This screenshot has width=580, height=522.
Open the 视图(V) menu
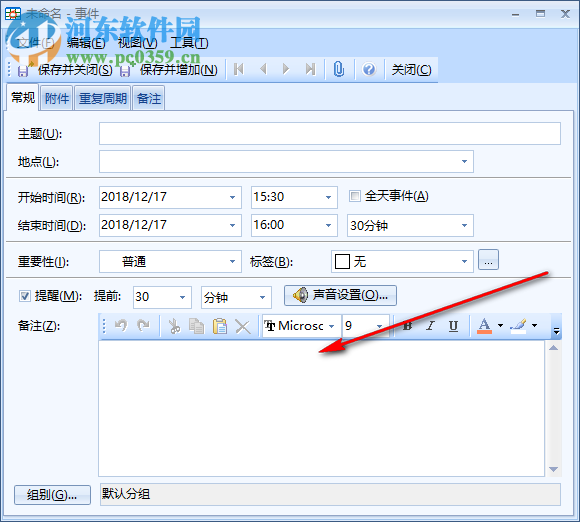point(137,43)
